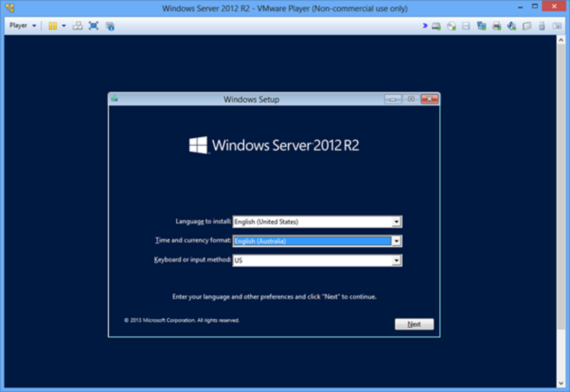The width and height of the screenshot is (570, 392).
Task: Enter full screen mode for the VM
Action: (94, 25)
